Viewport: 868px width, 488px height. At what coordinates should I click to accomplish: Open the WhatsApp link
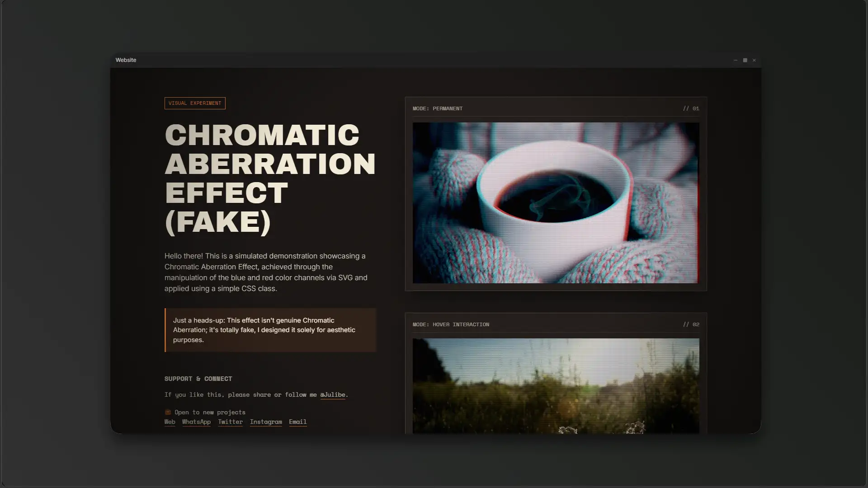(x=196, y=422)
